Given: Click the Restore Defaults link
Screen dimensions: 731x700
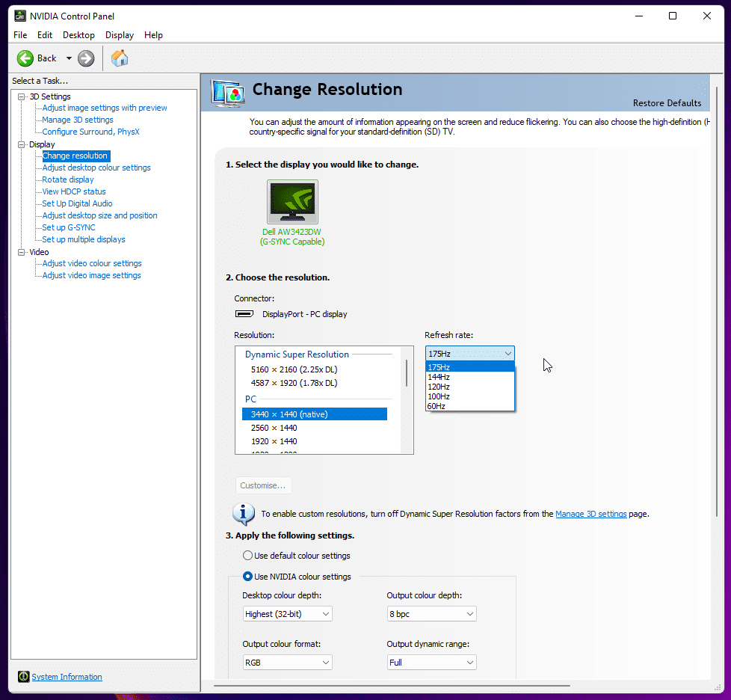Looking at the screenshot, I should [667, 103].
